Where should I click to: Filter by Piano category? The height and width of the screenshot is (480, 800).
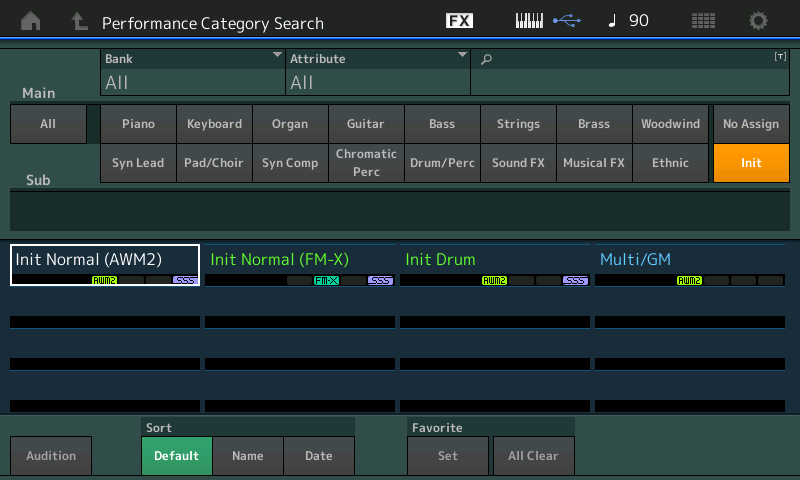[x=138, y=124]
